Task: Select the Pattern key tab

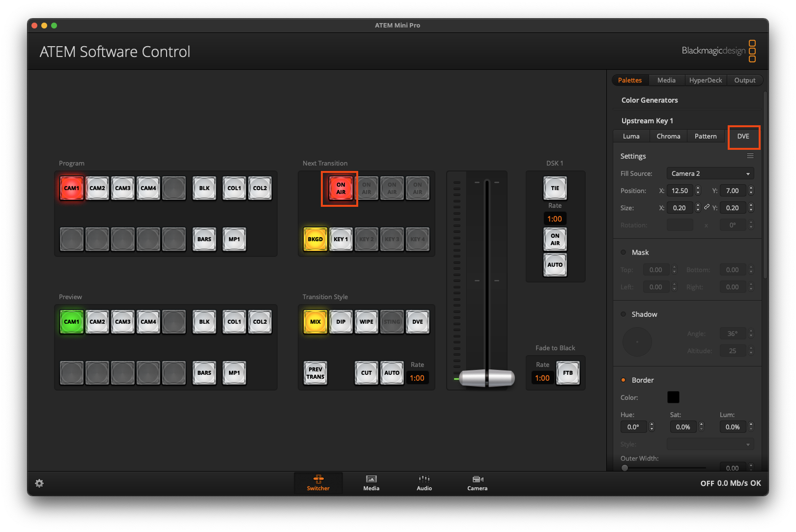Action: point(706,136)
